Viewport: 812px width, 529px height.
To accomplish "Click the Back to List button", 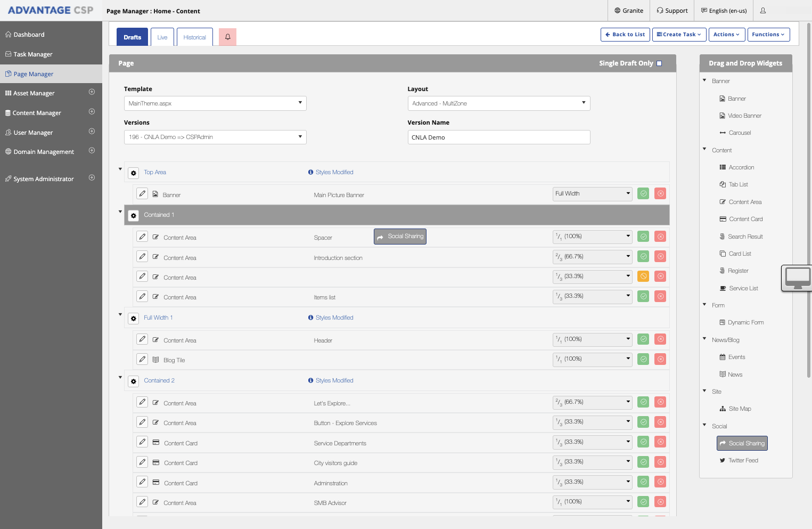I will click(x=625, y=35).
